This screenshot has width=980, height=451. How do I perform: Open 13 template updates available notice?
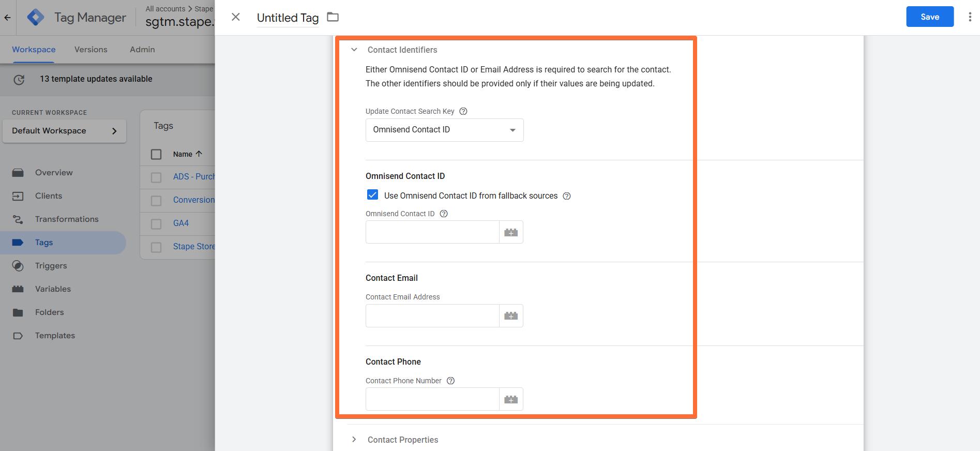96,79
